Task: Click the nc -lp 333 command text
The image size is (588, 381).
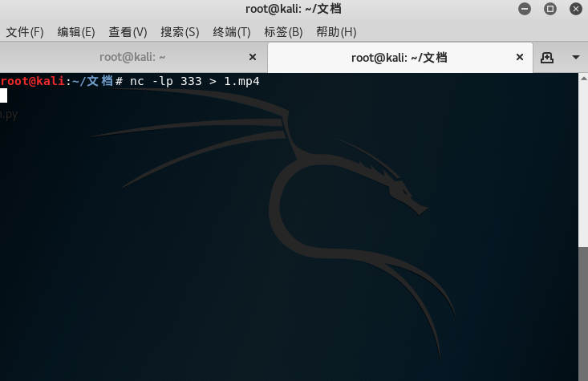Action: tap(195, 81)
